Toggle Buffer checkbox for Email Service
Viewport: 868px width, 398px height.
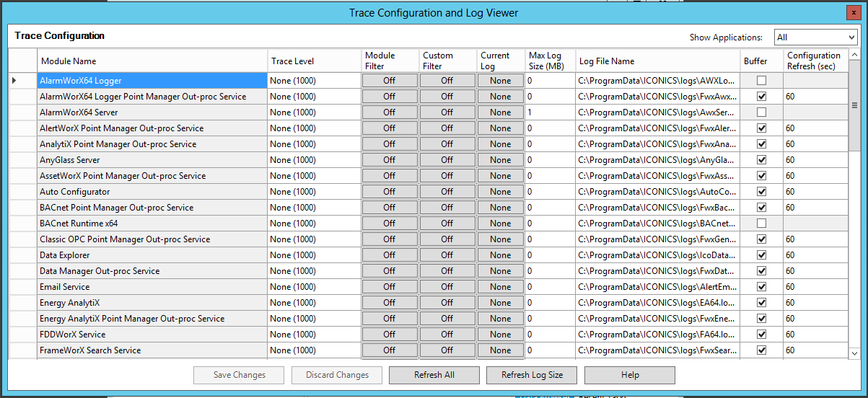point(761,287)
